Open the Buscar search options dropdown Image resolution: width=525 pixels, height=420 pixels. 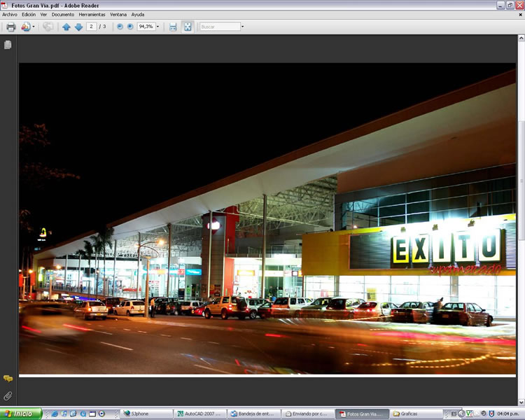click(243, 27)
